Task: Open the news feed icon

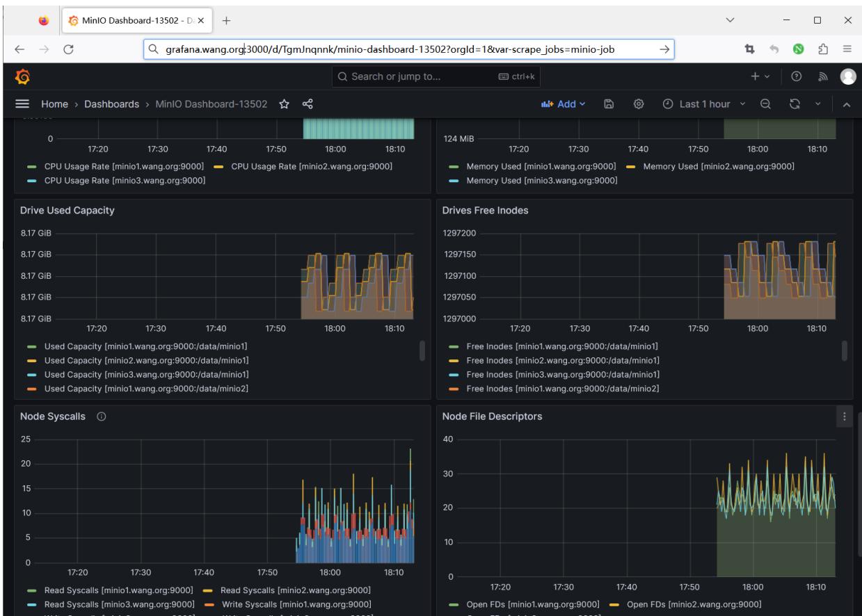Action: [824, 76]
